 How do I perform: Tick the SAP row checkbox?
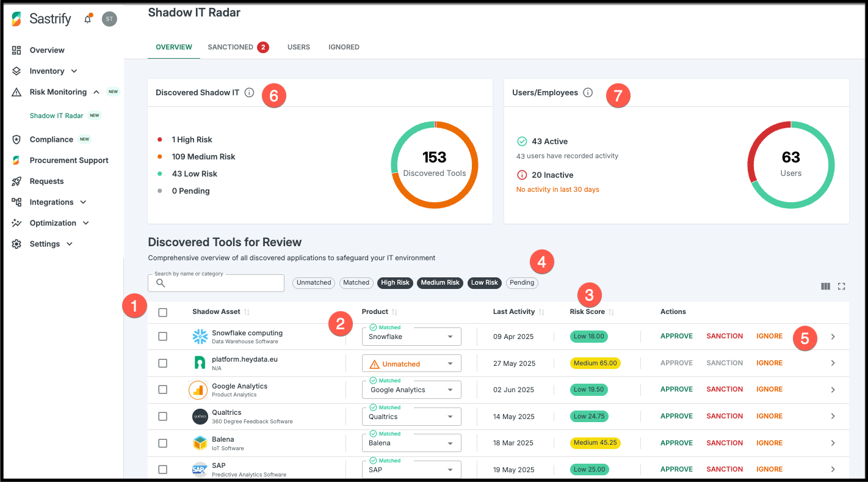162,470
